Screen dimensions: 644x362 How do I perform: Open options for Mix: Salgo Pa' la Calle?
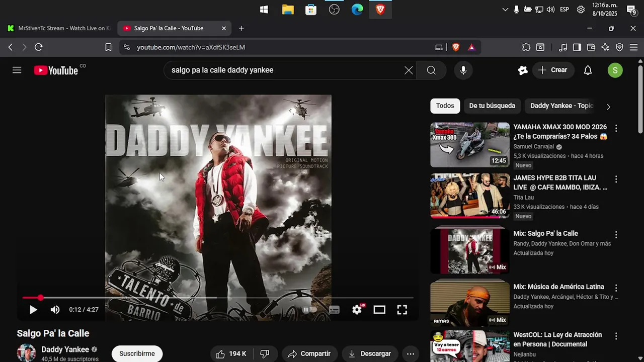616,235
